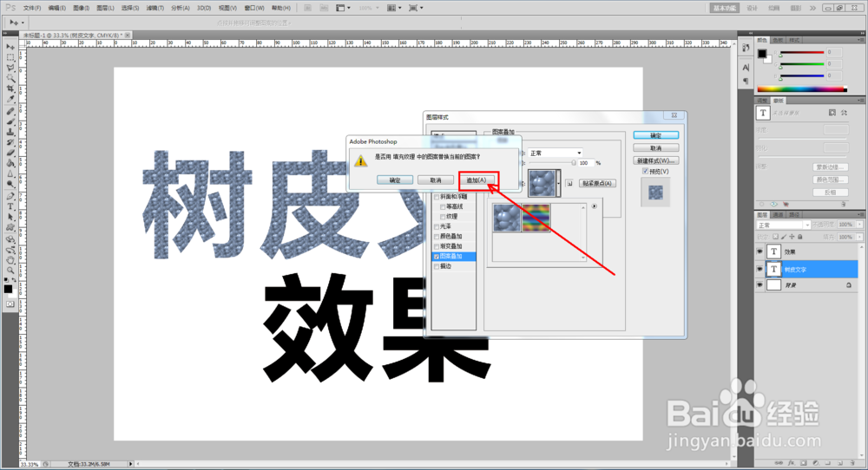
Task: Open the Character panel icon
Action: (x=746, y=68)
